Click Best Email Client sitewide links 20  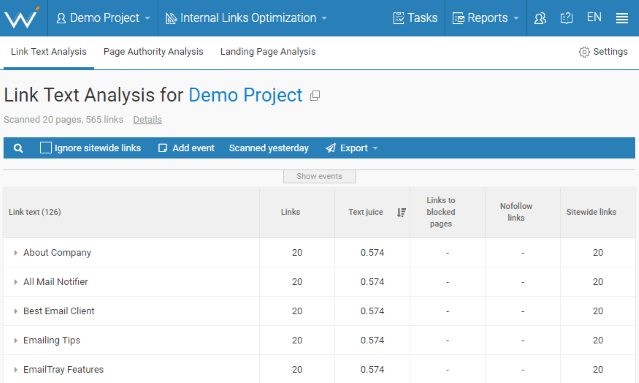598,311
